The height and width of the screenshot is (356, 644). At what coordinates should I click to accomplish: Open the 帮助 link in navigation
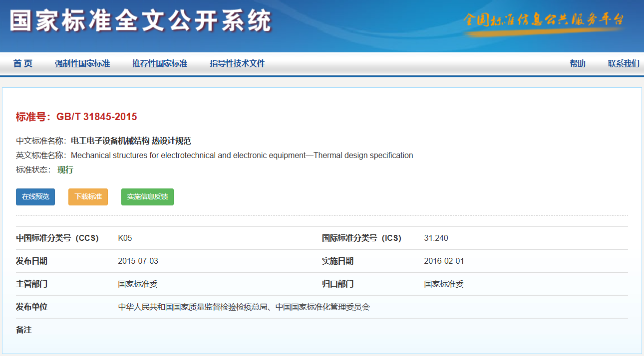pyautogui.click(x=578, y=64)
